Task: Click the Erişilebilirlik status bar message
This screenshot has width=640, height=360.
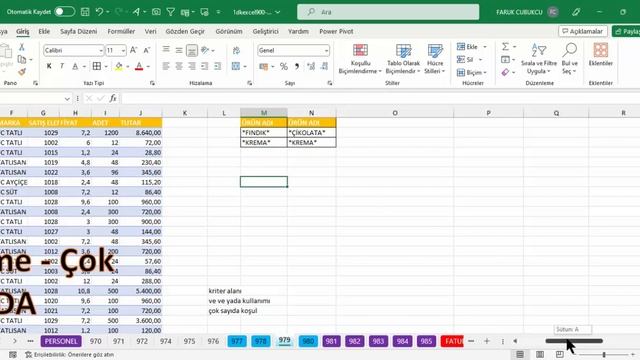Action: tap(70, 355)
